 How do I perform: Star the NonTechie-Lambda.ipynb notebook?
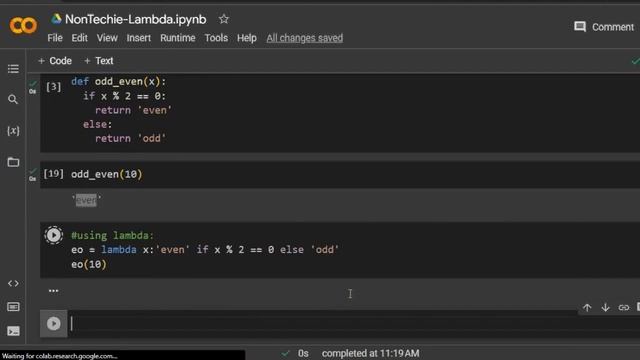pos(224,19)
